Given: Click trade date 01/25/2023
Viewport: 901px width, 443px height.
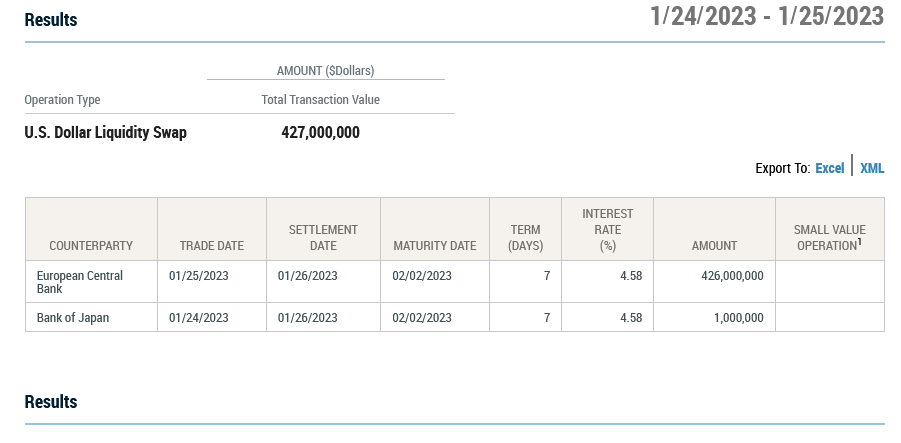Looking at the screenshot, I should [x=199, y=276].
